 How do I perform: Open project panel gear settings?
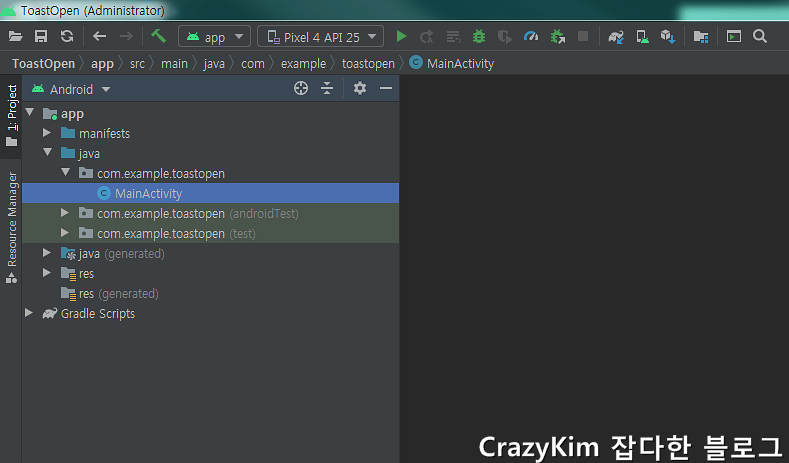click(360, 88)
